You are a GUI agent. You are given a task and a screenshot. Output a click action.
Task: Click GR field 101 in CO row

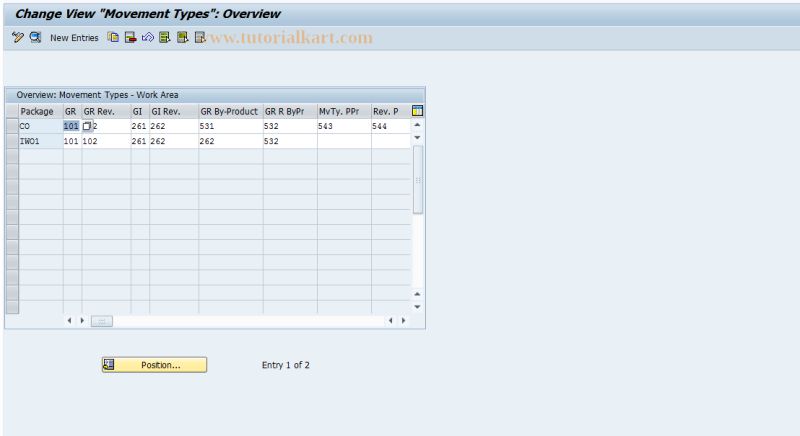(x=71, y=126)
